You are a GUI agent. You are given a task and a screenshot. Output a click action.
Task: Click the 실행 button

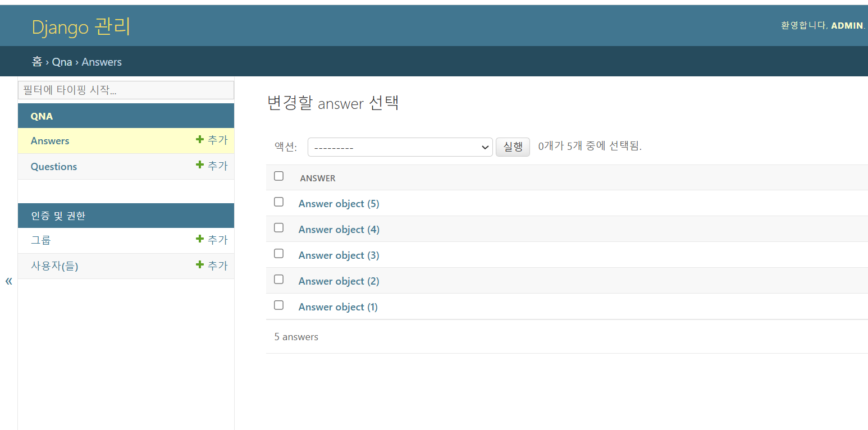pyautogui.click(x=513, y=147)
